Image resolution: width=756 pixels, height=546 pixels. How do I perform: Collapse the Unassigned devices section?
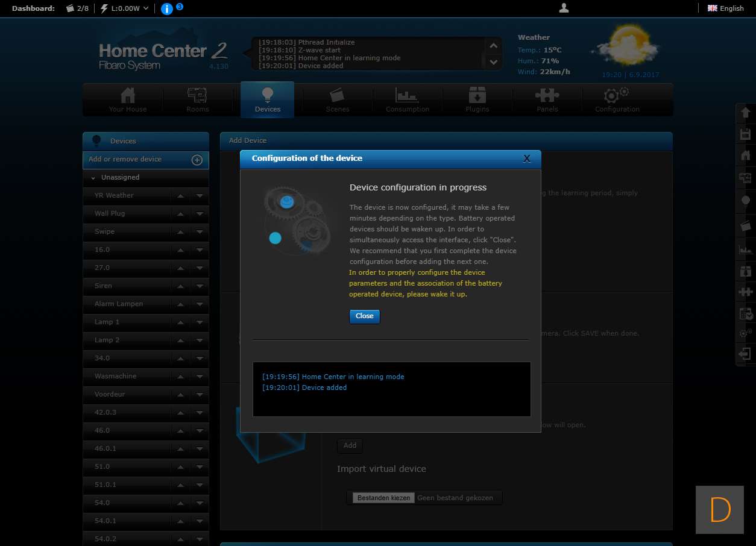coord(93,178)
